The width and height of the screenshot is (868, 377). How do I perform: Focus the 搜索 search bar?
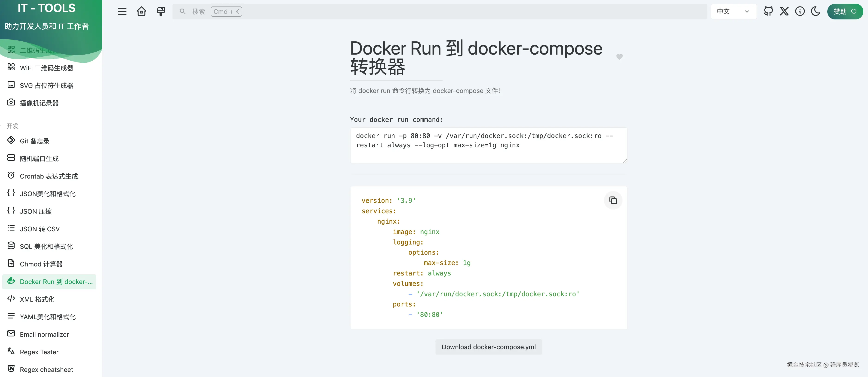[438, 12]
